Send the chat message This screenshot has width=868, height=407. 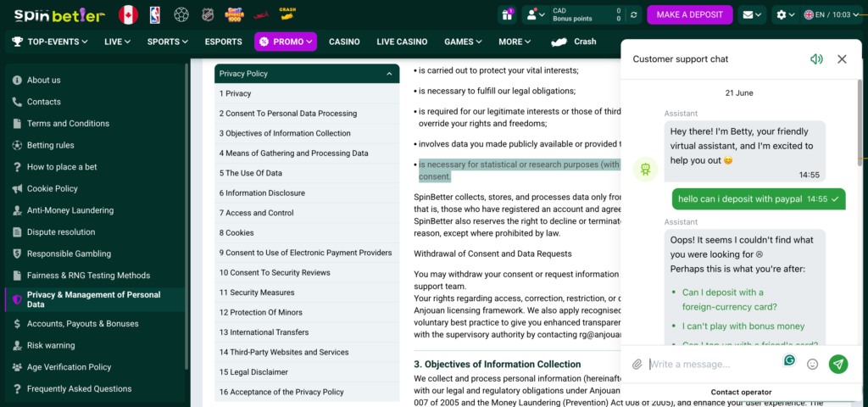838,364
